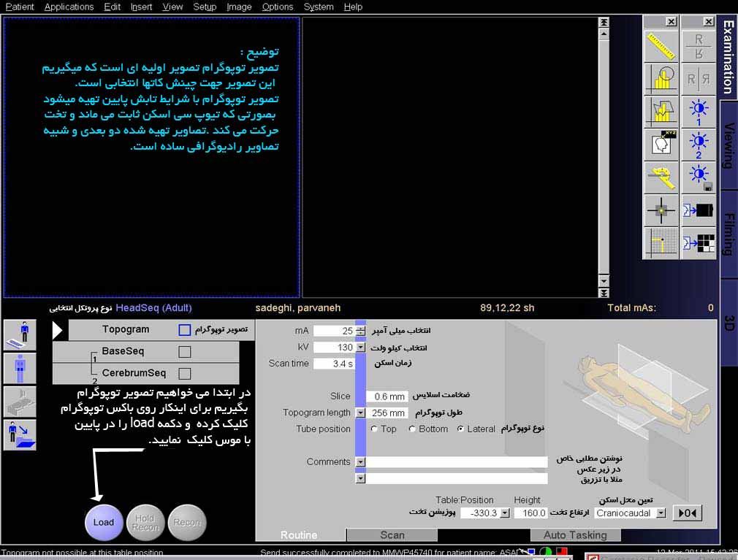Select the Top tube position radio
This screenshot has height=560, width=738.
point(374,429)
